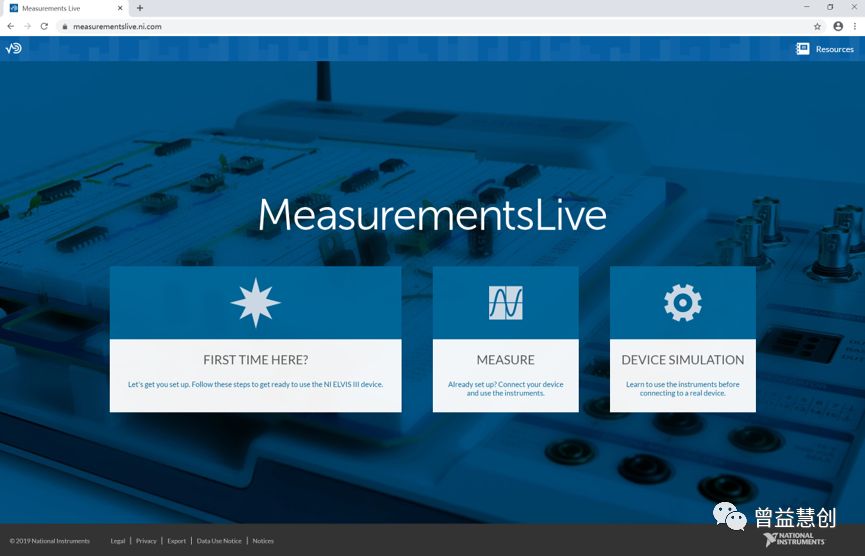Click the MeasurementsLive logo in header
865x556 pixels.
13,49
